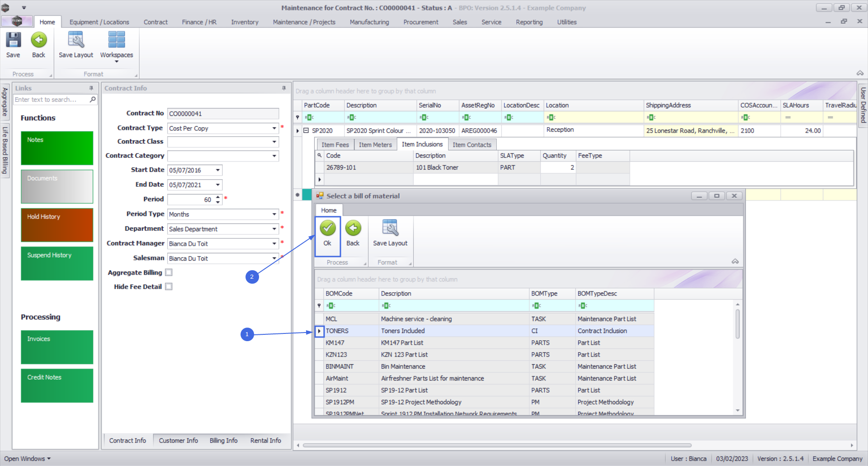Image resolution: width=868 pixels, height=466 pixels.
Task: Click Back icon in bill of material dialog
Action: [353, 228]
